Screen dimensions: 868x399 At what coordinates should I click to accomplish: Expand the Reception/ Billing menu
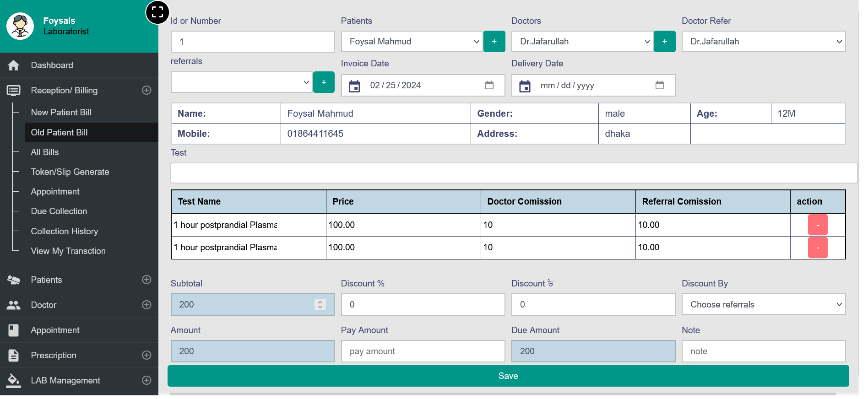pyautogui.click(x=146, y=91)
